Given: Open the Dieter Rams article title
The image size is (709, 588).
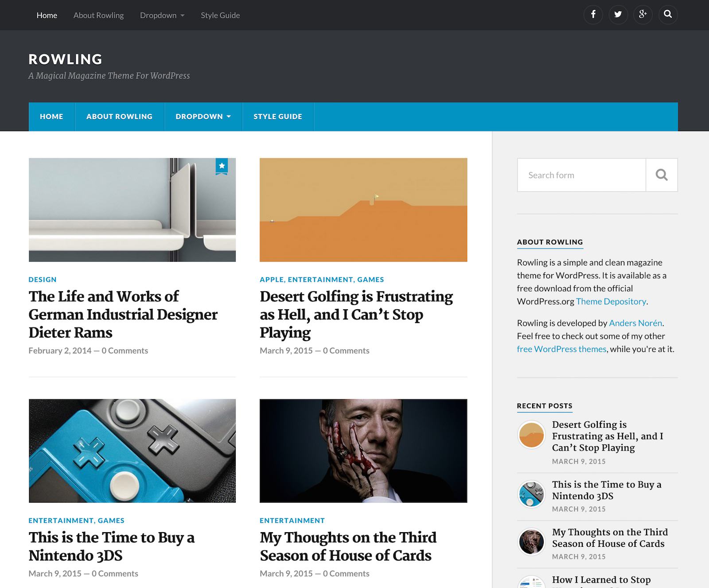Looking at the screenshot, I should [123, 314].
